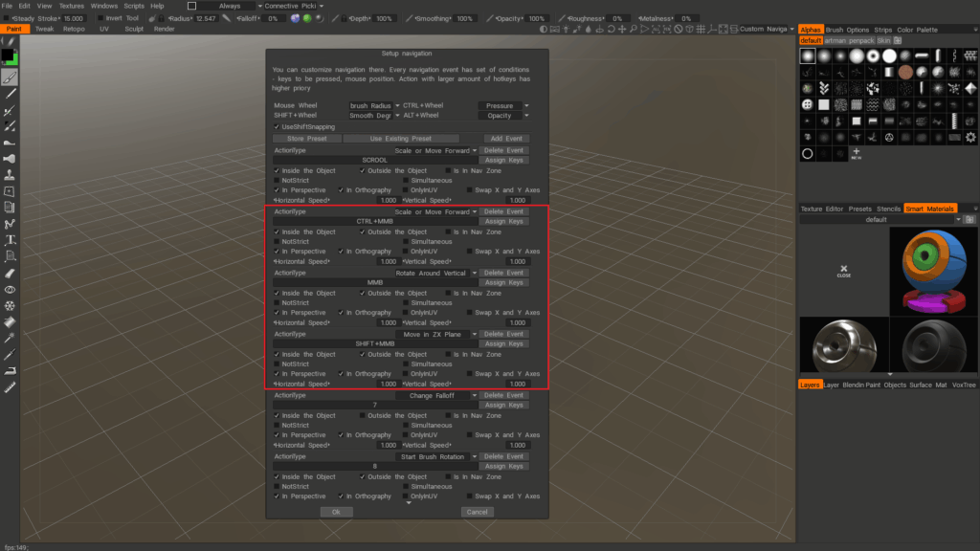The width and height of the screenshot is (980, 551).
Task: Open the SHIFT+Wheel Smooth Degr dropdown
Action: click(x=374, y=116)
